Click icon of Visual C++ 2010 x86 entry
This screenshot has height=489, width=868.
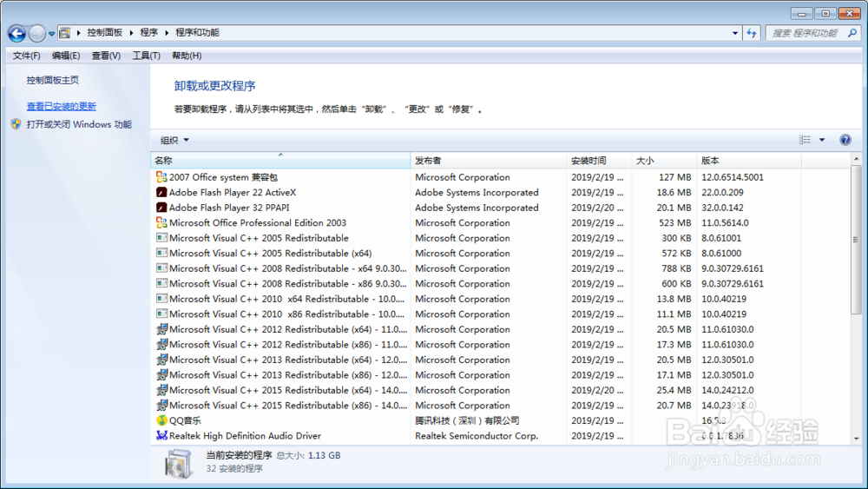161,314
